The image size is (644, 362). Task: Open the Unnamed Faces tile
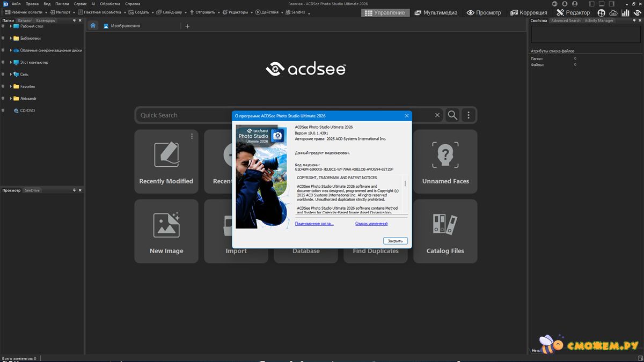point(445,161)
